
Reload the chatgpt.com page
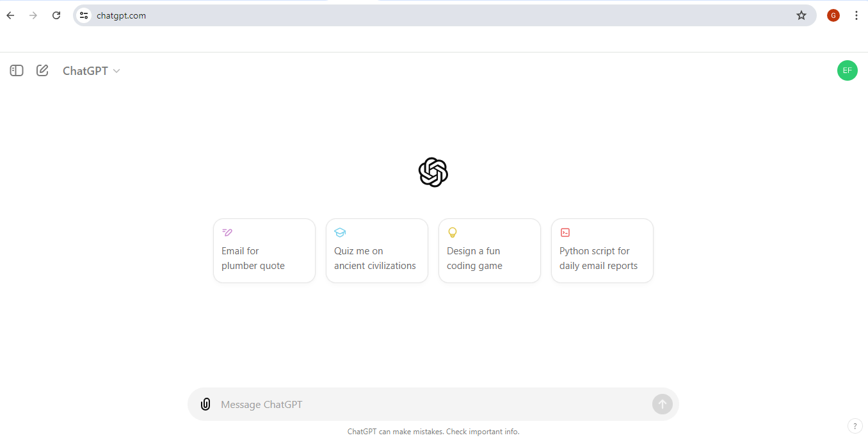tap(56, 15)
